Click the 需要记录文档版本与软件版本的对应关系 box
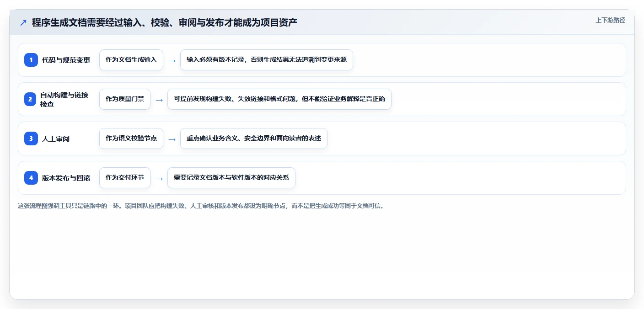Screen dimensions: 644x309 [231, 178]
